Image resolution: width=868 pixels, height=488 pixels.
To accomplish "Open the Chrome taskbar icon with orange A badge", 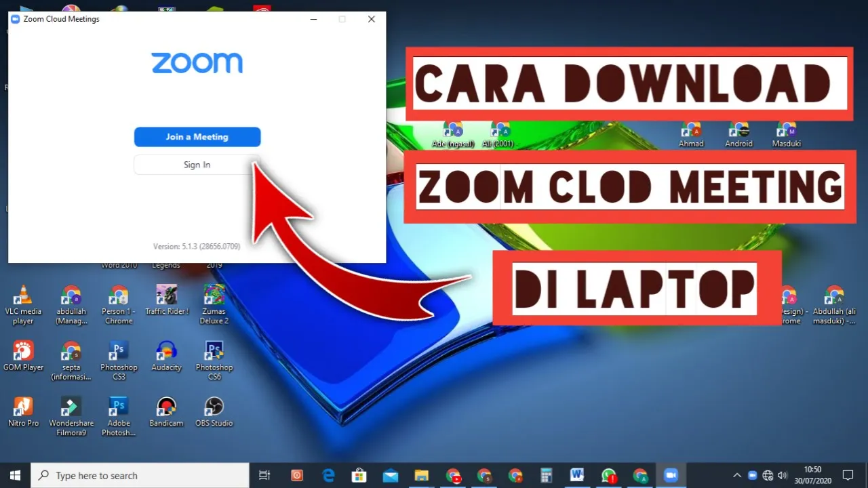I will pos(515,475).
